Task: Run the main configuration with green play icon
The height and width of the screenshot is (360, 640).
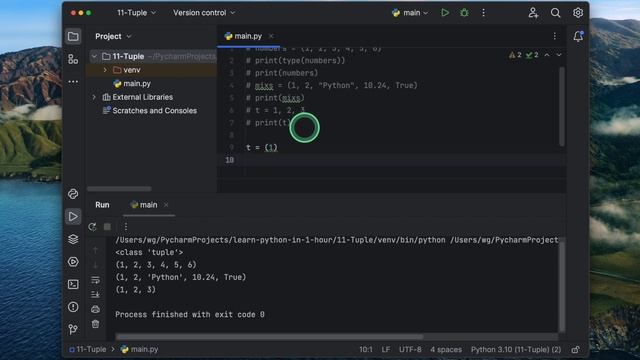Action: point(445,13)
